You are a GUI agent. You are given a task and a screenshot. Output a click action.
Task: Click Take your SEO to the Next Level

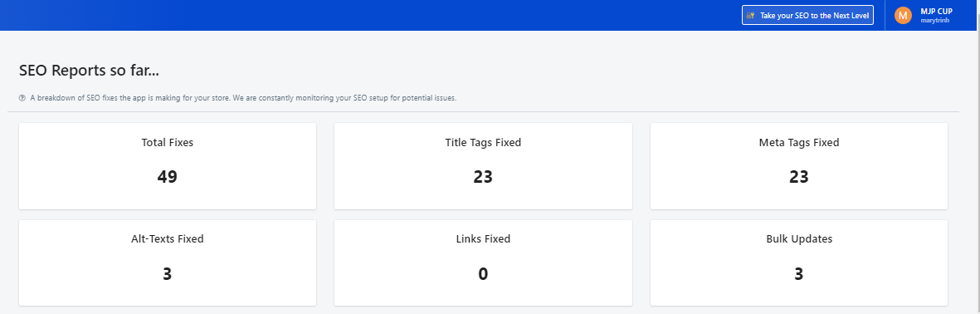[807, 16]
